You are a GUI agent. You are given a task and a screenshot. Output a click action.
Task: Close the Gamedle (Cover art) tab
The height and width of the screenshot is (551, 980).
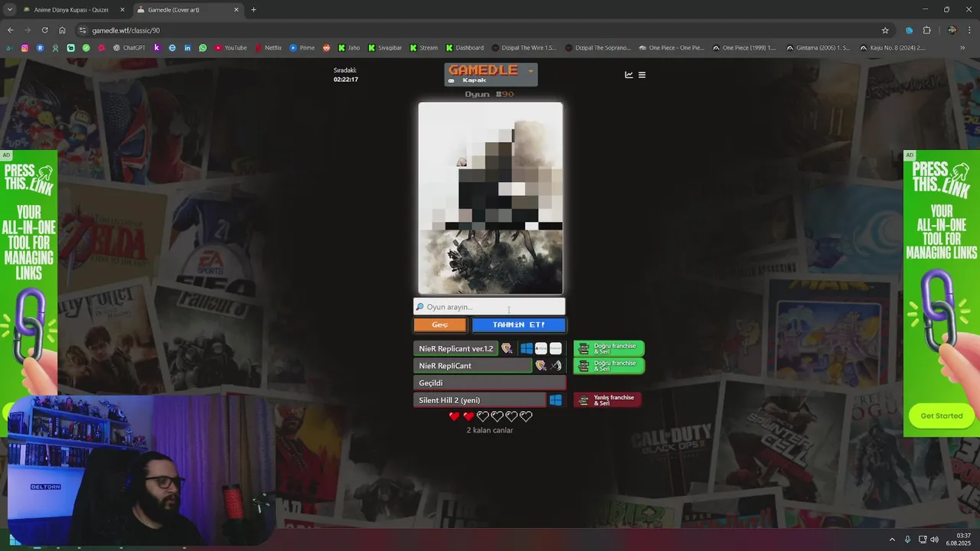point(236,10)
